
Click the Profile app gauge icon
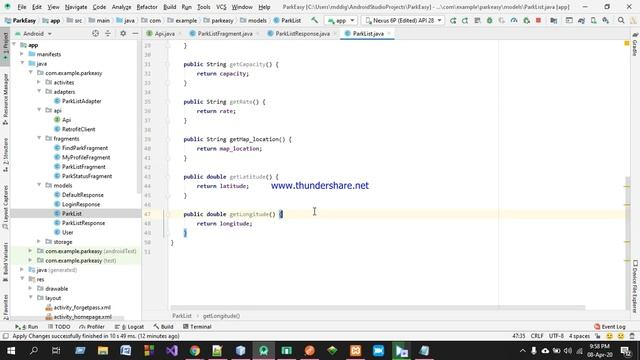coord(514,20)
